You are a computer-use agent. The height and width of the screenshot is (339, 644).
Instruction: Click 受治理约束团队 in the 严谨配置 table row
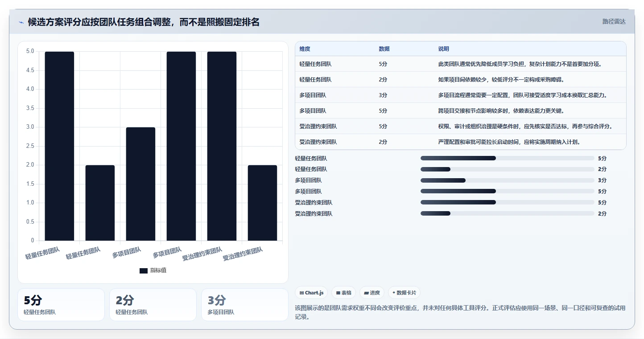[x=318, y=142]
